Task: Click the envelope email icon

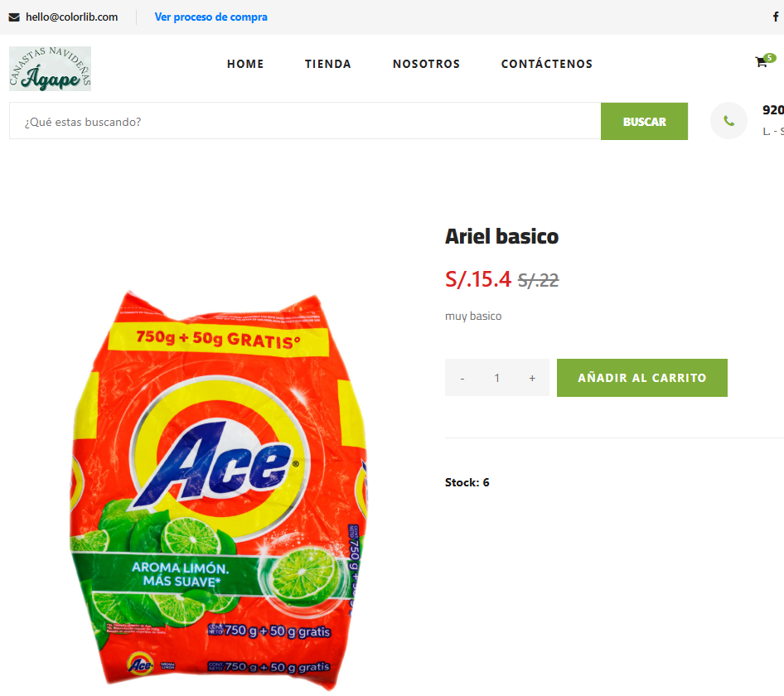Action: tap(14, 17)
